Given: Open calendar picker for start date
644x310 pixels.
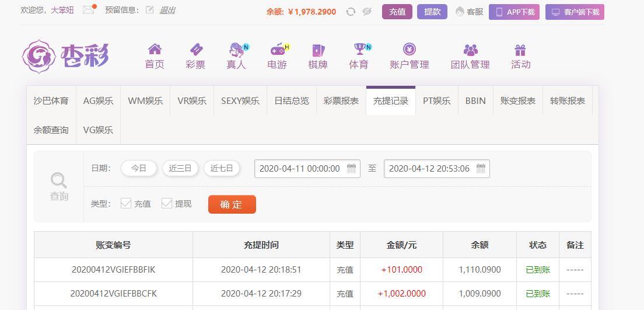Looking at the screenshot, I should 351,169.
